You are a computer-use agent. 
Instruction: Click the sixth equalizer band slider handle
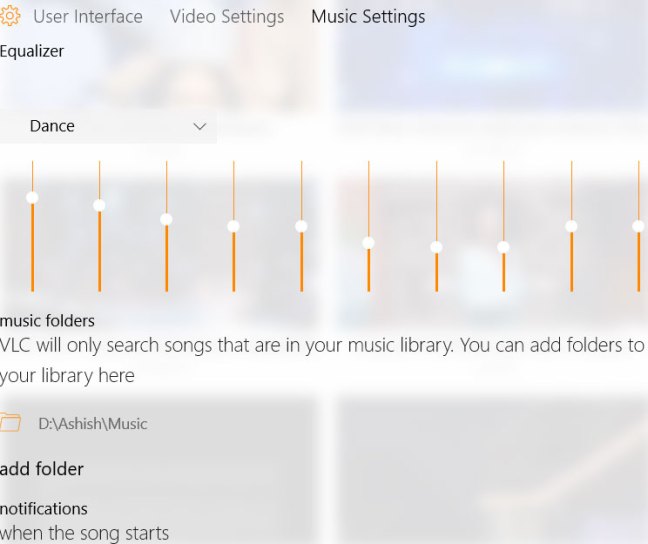pyautogui.click(x=368, y=242)
